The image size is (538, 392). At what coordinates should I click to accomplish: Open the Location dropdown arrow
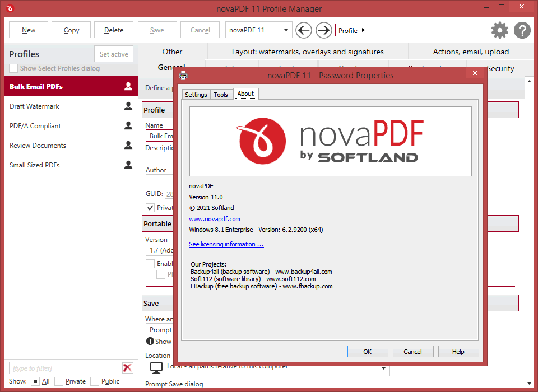coord(383,368)
